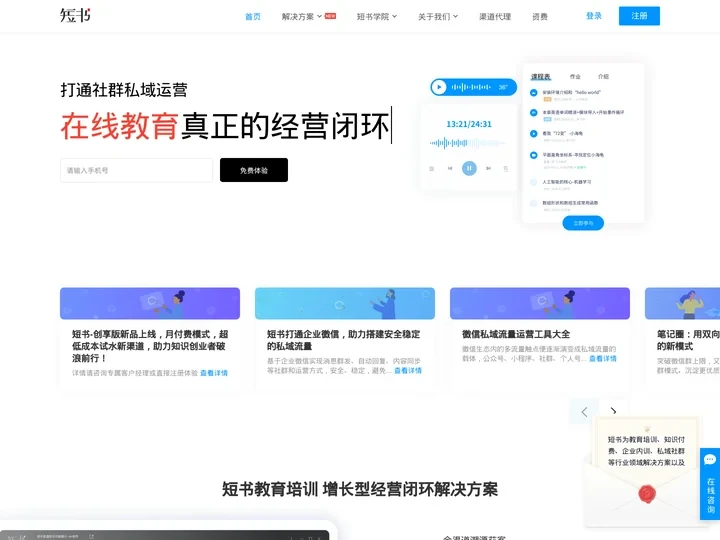Click the list icon right of player controls
This screenshot has height=540, width=720.
(506, 169)
